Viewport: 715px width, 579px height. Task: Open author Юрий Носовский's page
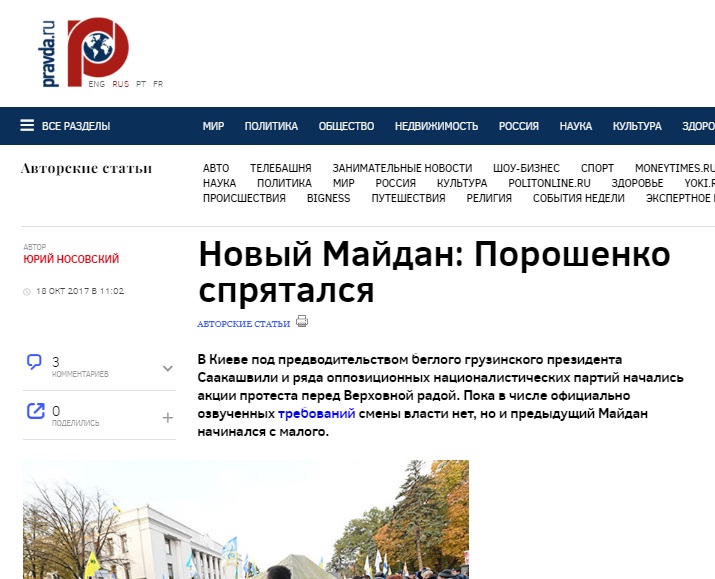tap(71, 259)
